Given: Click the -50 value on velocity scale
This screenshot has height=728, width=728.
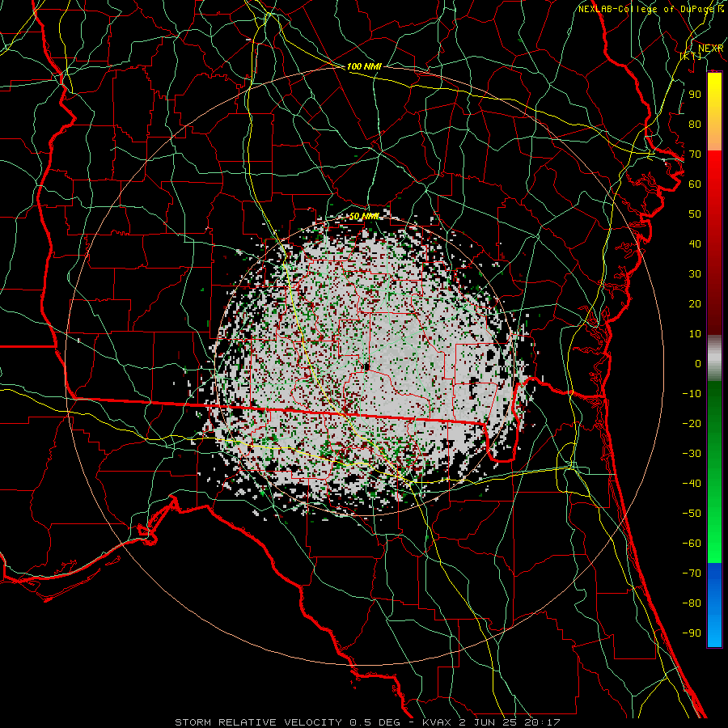Looking at the screenshot, I should pyautogui.click(x=692, y=514).
